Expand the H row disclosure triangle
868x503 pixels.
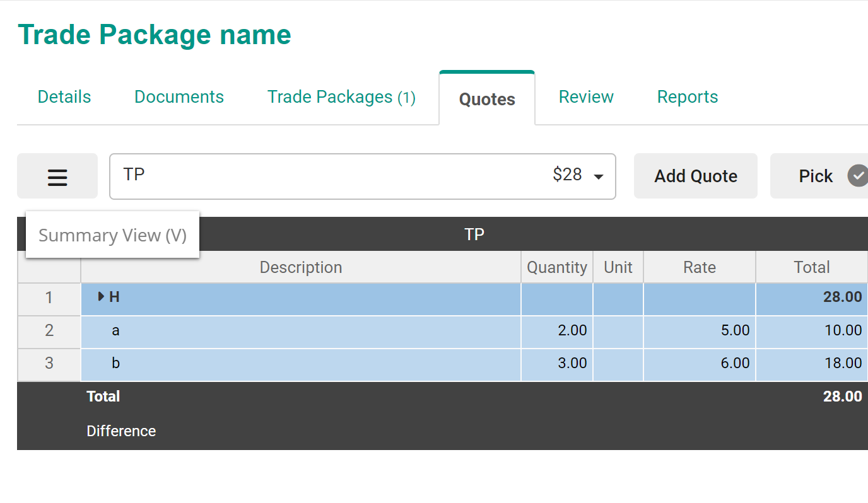[101, 297]
